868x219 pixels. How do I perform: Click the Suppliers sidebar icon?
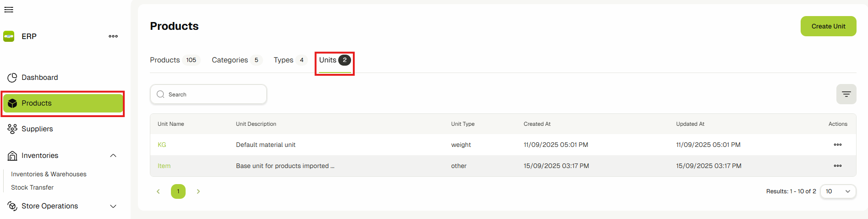[x=12, y=129]
